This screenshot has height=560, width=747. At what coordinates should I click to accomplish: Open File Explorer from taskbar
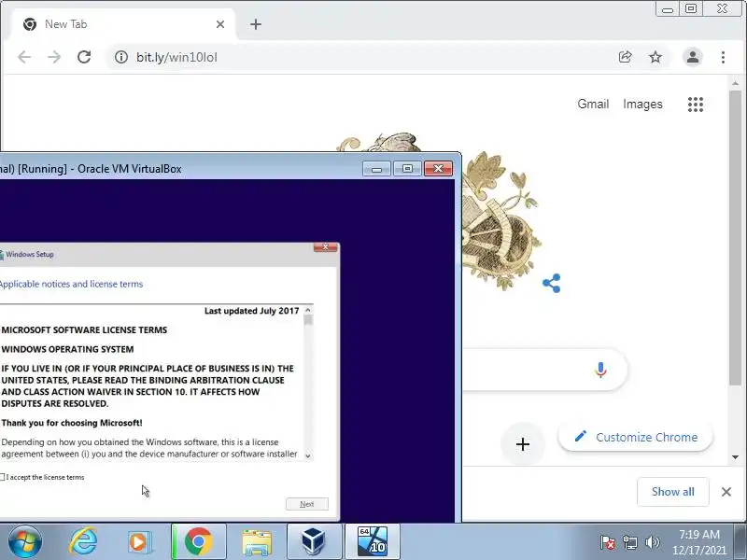257,542
